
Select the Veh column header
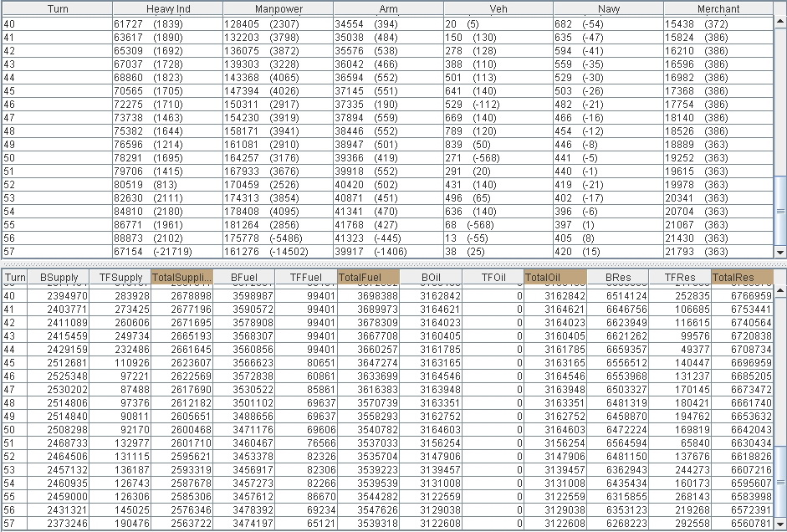click(x=498, y=8)
